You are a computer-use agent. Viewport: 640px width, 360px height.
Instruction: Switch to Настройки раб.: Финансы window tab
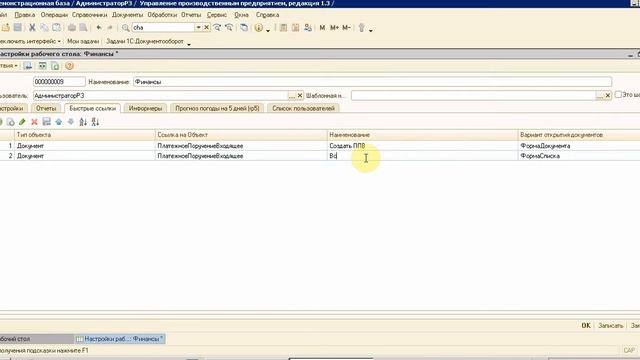[x=120, y=339]
